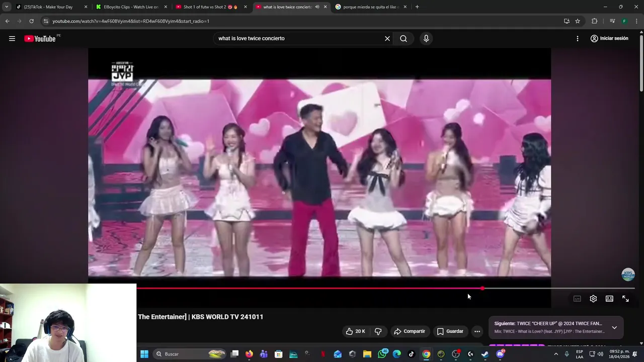Open Microsoft Store from the taskbar
644x362 pixels.
pyautogui.click(x=278, y=354)
